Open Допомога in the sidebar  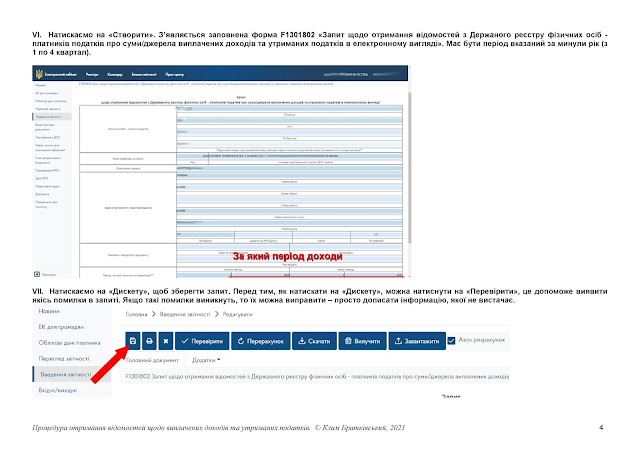pos(42,194)
